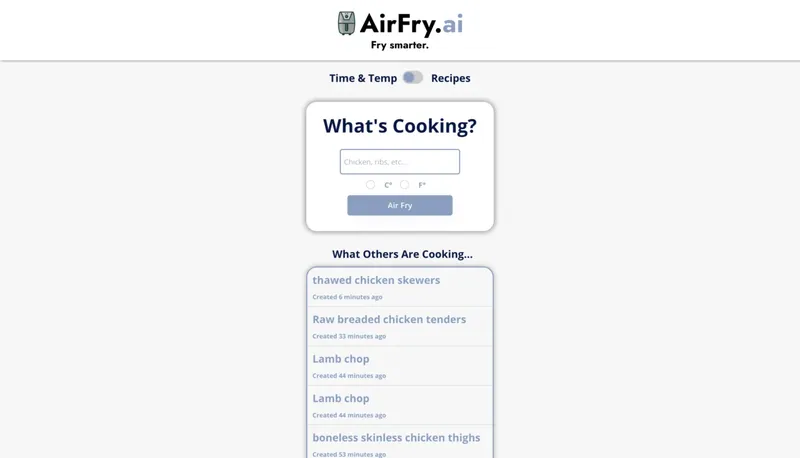Click the "Created 6 minutes ago" timestamp
This screenshot has width=800, height=458.
tap(347, 297)
